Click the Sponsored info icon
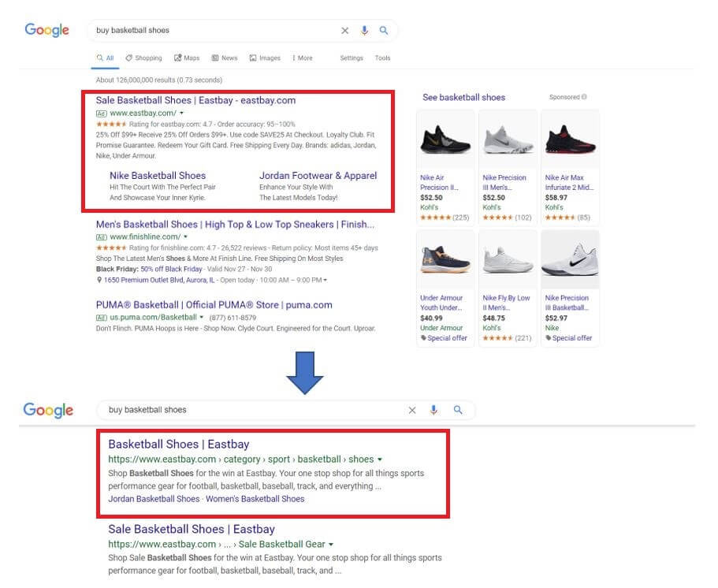 (x=584, y=97)
